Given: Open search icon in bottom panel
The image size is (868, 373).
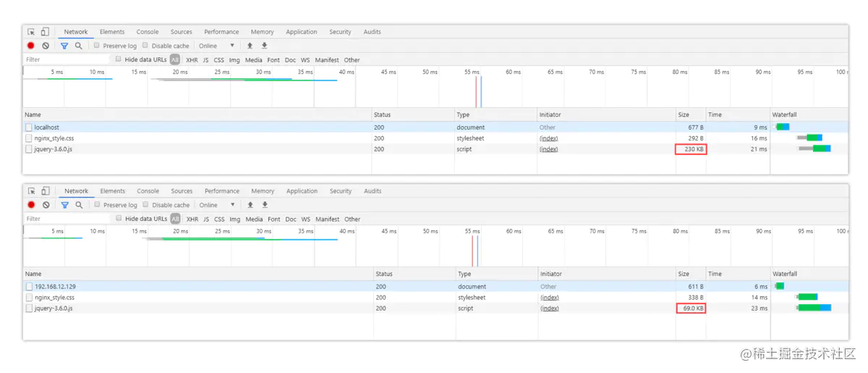Looking at the screenshot, I should pyautogui.click(x=79, y=205).
